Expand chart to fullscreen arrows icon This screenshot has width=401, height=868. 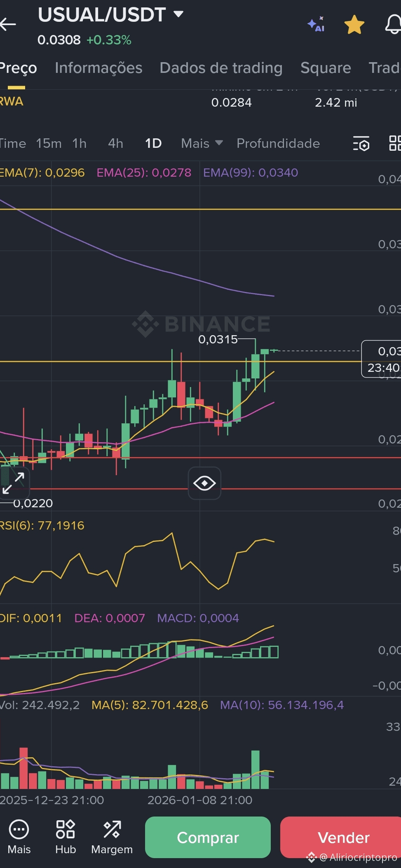click(14, 483)
